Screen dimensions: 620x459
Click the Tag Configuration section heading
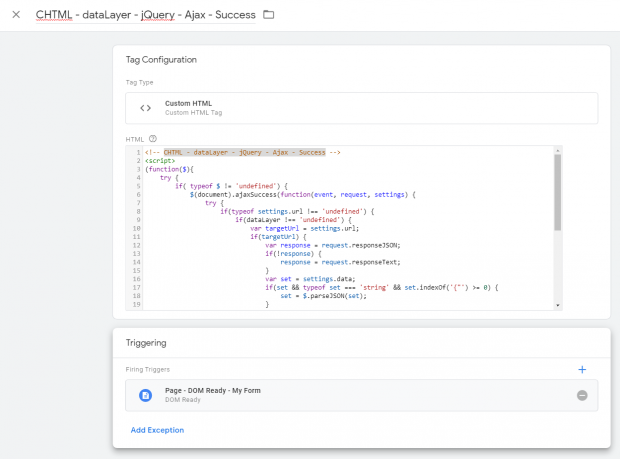(x=161, y=60)
